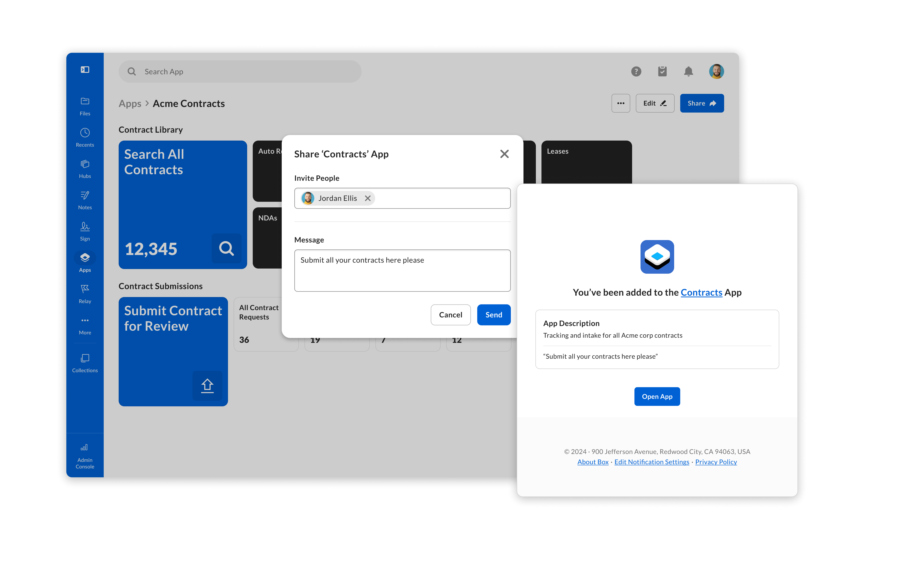
Task: Open the help question mark icon
Action: (x=636, y=71)
